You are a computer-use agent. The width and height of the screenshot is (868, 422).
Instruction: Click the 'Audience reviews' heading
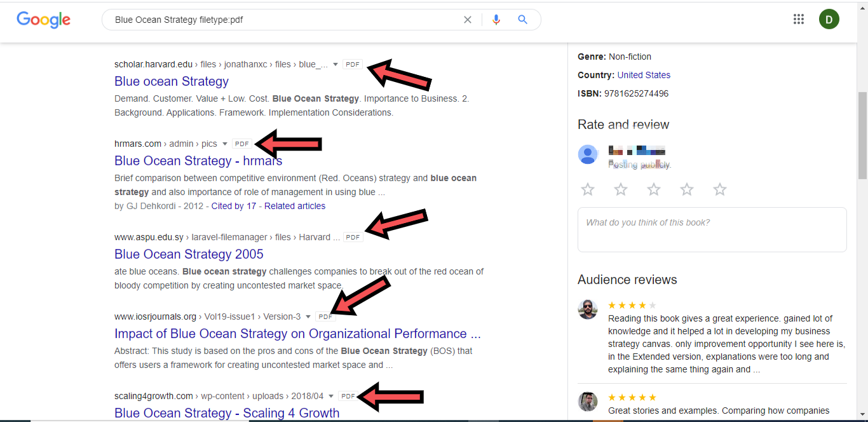(627, 280)
